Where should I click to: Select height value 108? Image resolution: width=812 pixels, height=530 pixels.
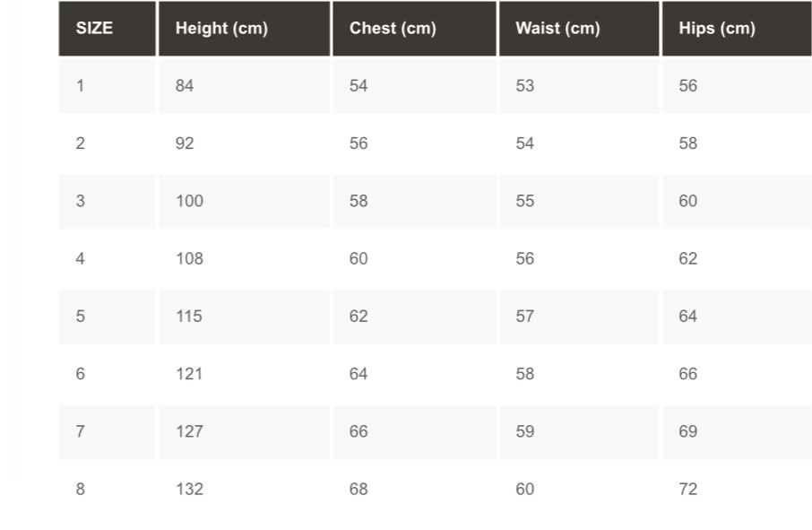coord(189,258)
